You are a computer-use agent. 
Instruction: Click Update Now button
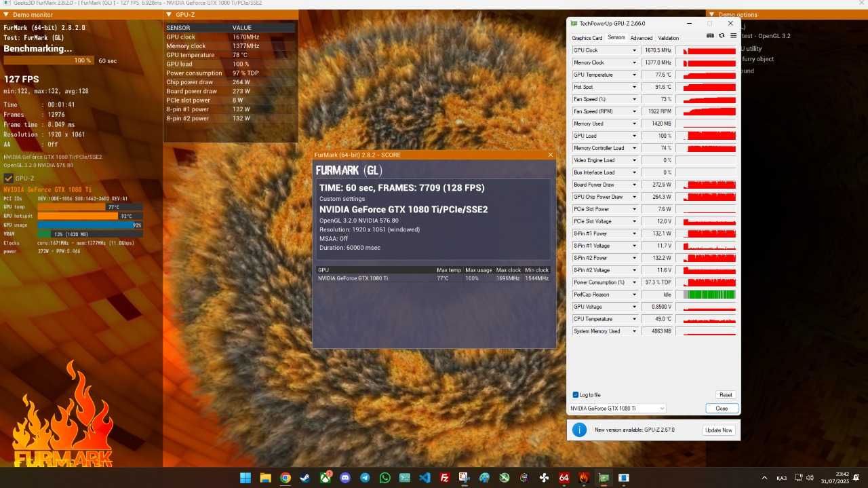718,430
